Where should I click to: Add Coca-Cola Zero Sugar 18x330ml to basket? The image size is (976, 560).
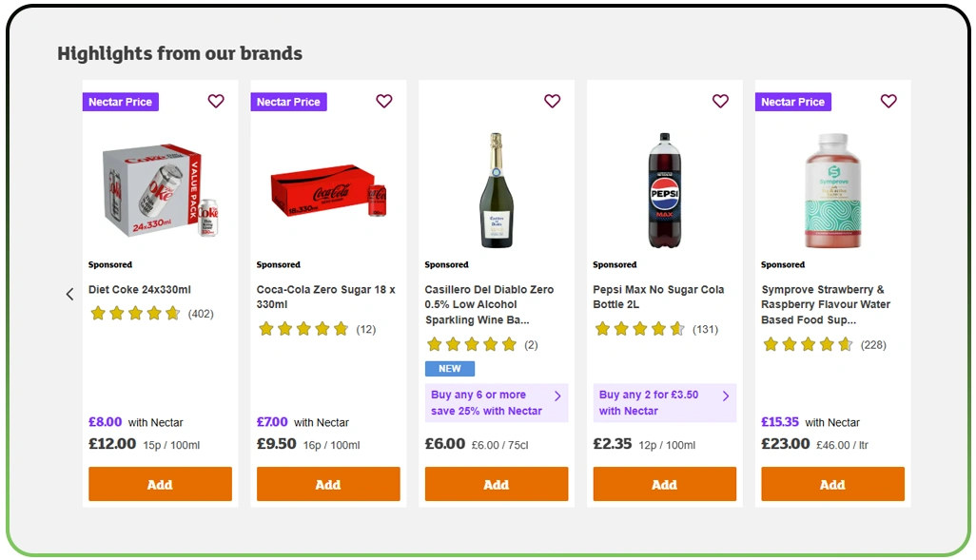(x=327, y=484)
